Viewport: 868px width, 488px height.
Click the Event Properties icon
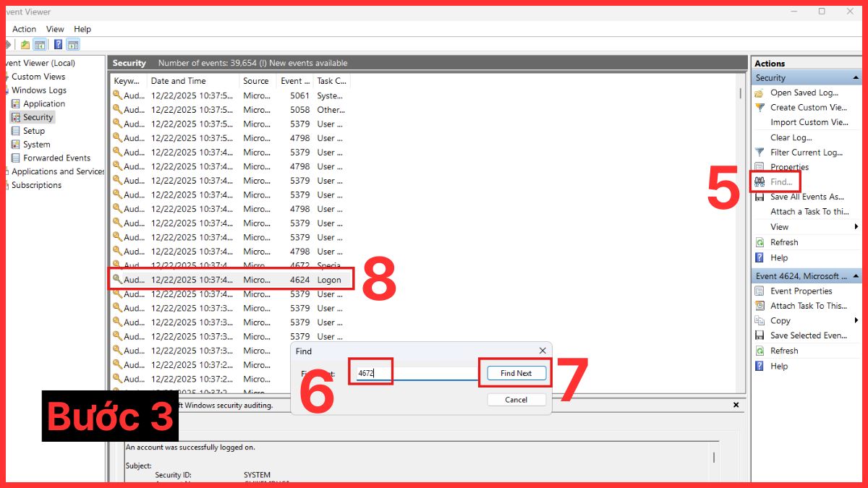(759, 291)
